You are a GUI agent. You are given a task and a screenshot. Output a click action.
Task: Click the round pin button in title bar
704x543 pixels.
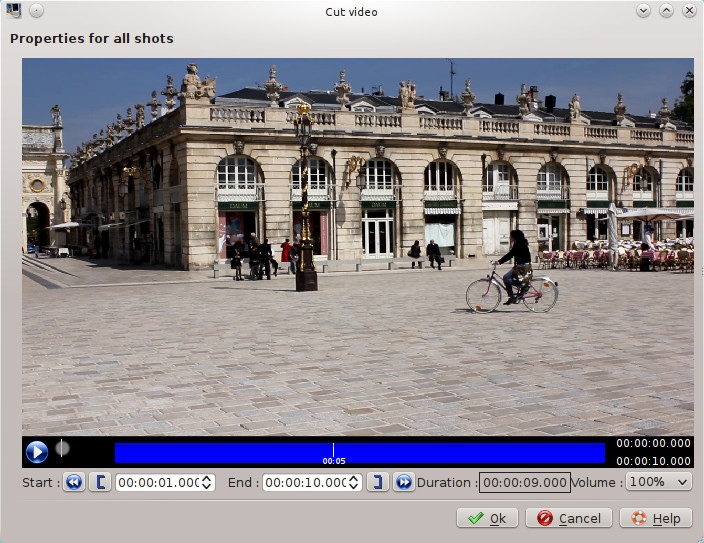pyautogui.click(x=36, y=10)
